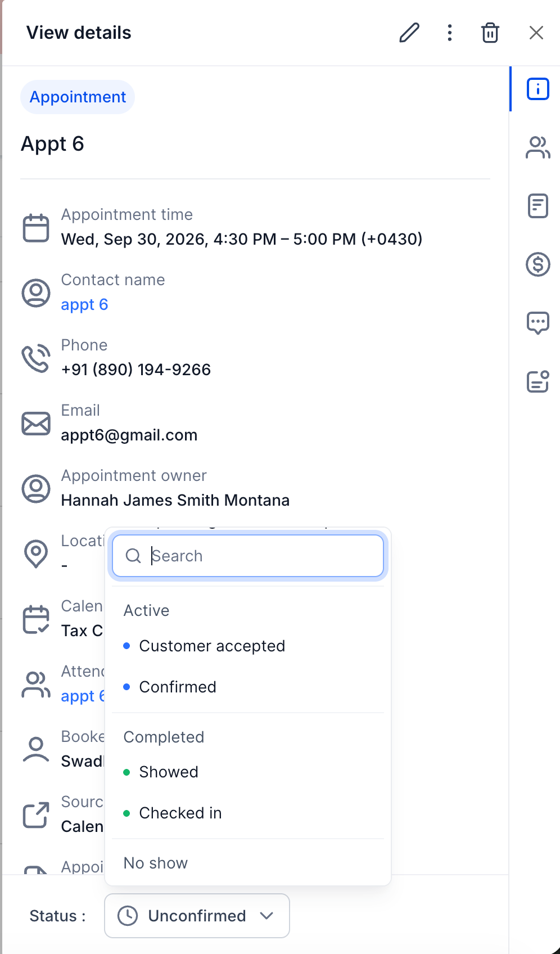The width and height of the screenshot is (560, 954).
Task: Open the three-dot more options menu
Action: pos(450,33)
